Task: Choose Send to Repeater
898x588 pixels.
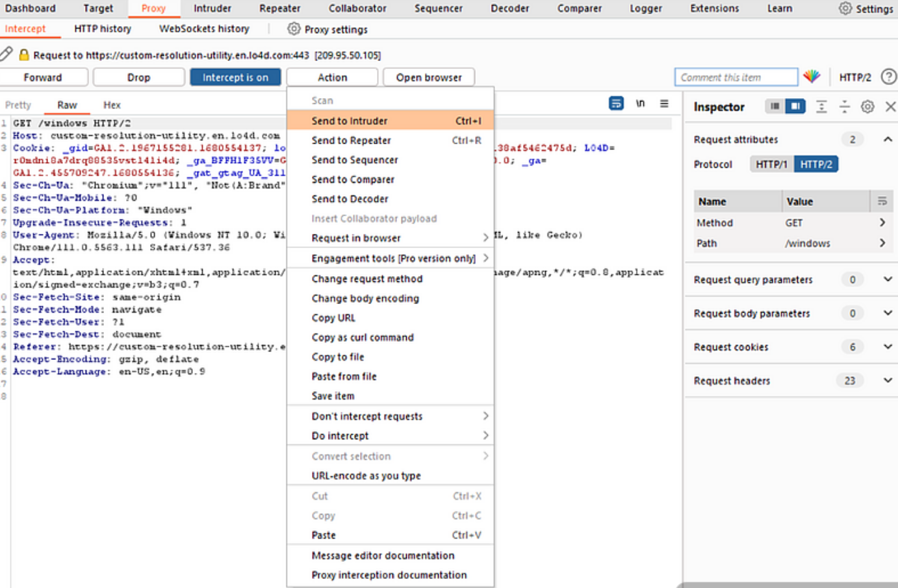Action: pos(391,140)
